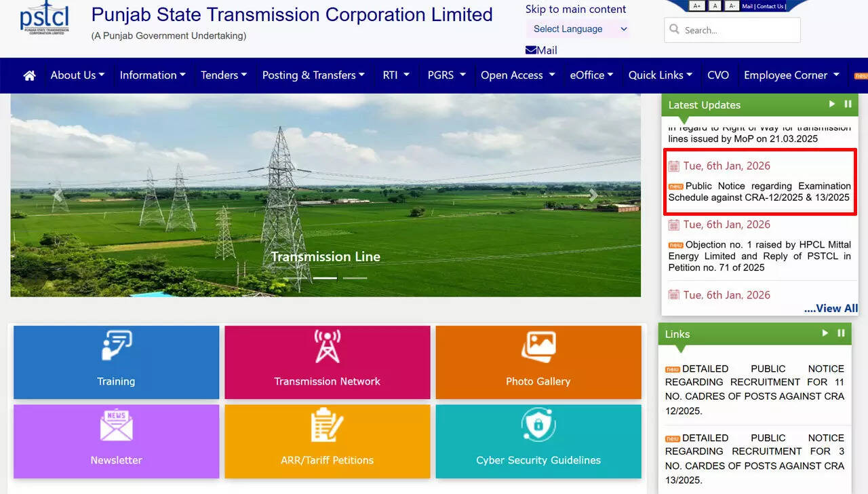
Task: Open the Photo Gallery tile
Action: pyautogui.click(x=538, y=362)
